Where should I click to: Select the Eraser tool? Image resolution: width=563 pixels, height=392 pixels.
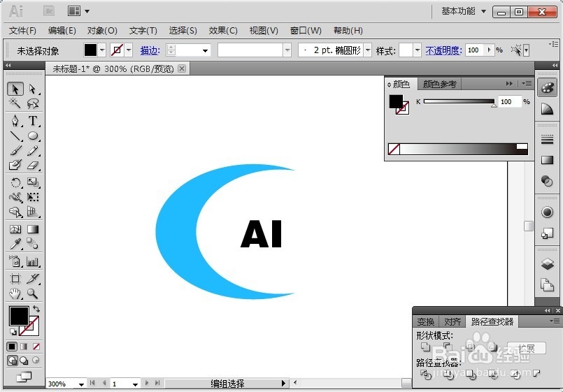pyautogui.click(x=32, y=165)
